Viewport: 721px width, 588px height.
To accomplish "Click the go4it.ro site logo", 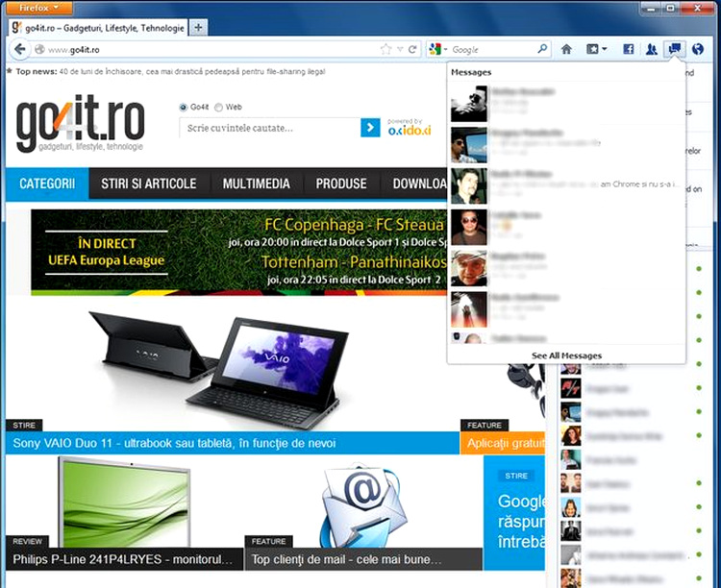I will tap(81, 123).
